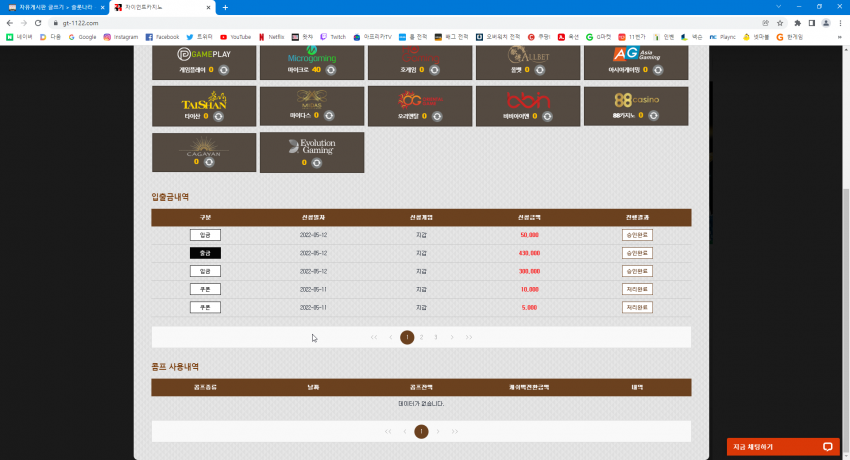Viewport: 850px width, 460px height.
Task: Click 처리완료 status in the 10,000 row
Action: tap(637, 289)
